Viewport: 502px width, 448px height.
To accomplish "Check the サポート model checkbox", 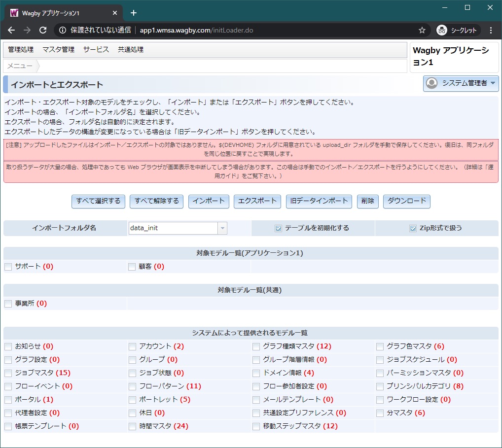I will tap(8, 267).
